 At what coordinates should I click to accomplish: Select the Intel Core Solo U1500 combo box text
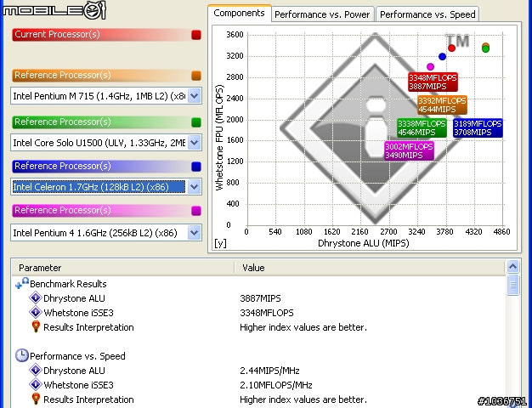point(99,143)
